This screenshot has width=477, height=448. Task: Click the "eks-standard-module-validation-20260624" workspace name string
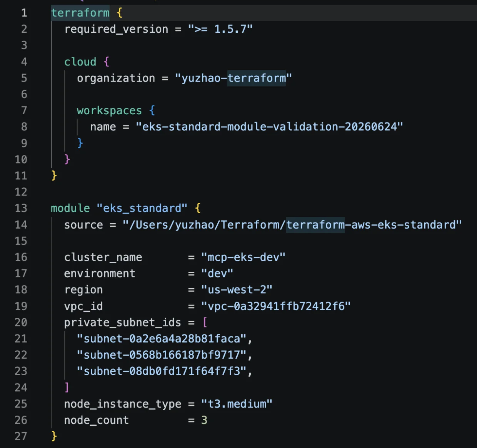(270, 127)
